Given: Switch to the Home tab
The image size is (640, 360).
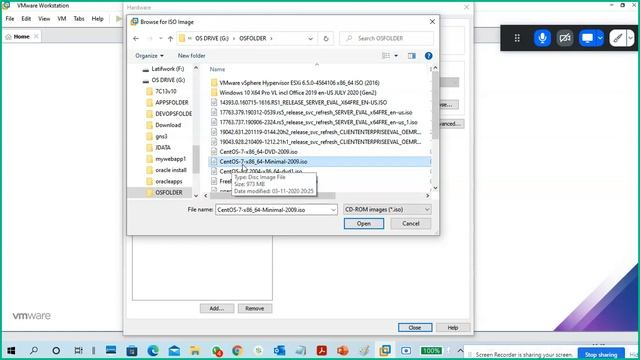Looking at the screenshot, I should pyautogui.click(x=21, y=37).
